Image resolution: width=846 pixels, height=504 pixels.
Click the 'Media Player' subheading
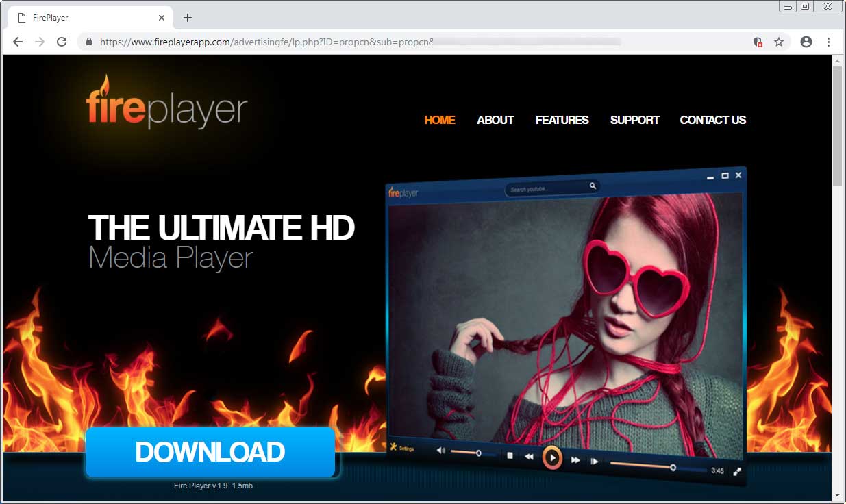pos(171,258)
